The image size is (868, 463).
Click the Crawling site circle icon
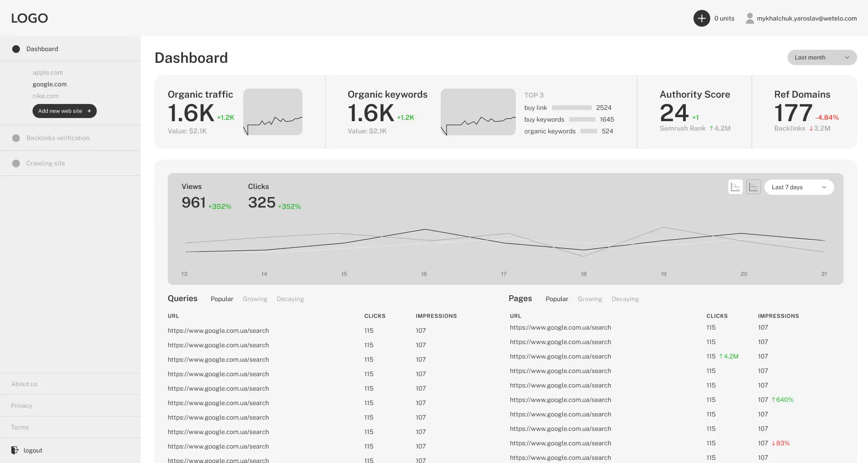tap(16, 164)
